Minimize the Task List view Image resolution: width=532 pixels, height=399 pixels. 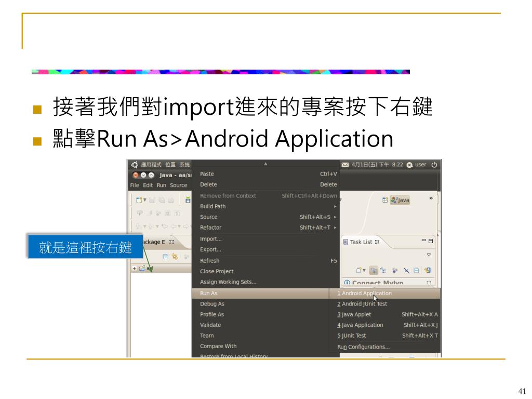[423, 240]
